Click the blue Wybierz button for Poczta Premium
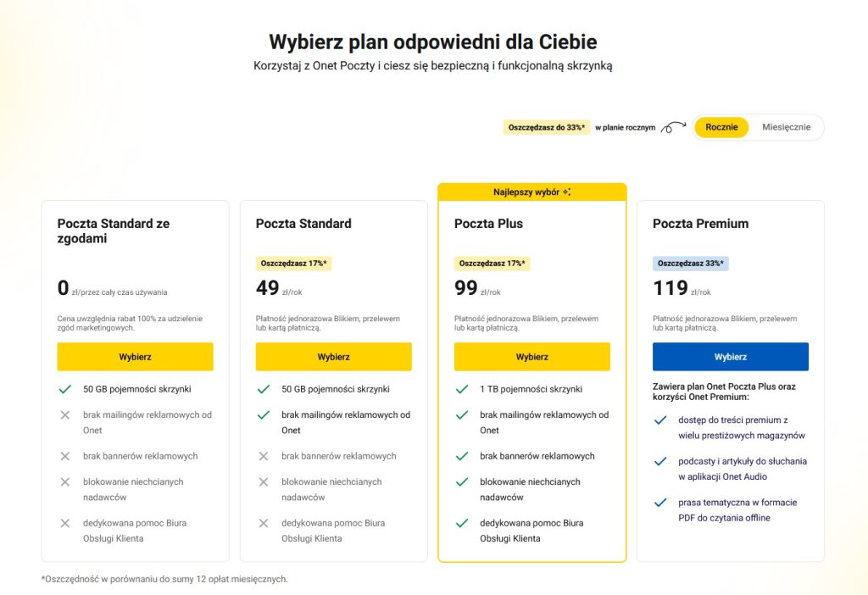 (x=730, y=357)
